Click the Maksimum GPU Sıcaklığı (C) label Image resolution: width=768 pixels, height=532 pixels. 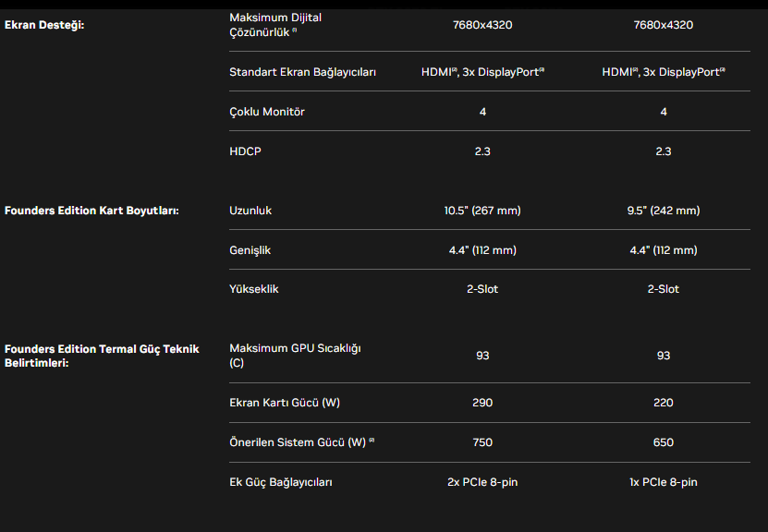295,356
